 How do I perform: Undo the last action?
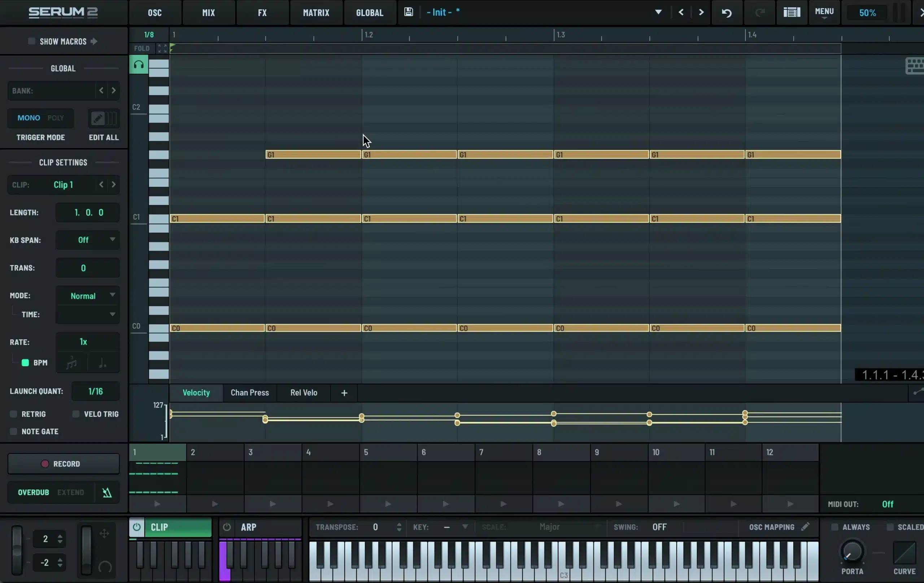click(726, 13)
